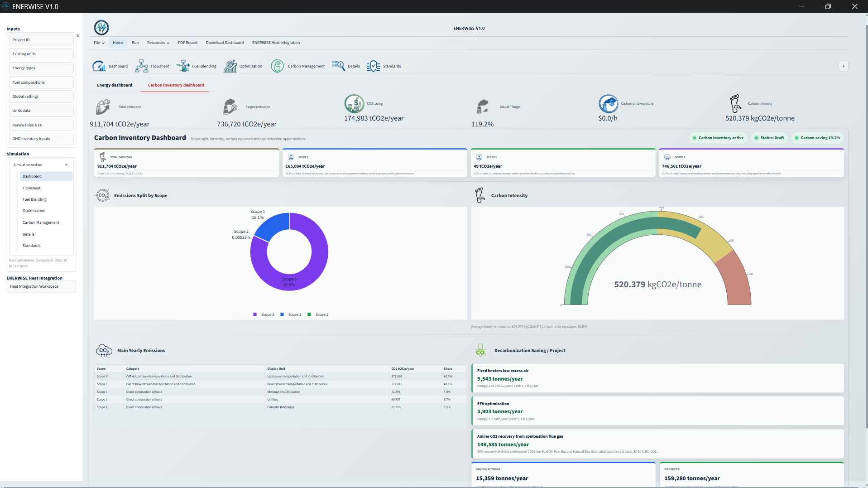Open GHG inventory inputs

click(41, 139)
